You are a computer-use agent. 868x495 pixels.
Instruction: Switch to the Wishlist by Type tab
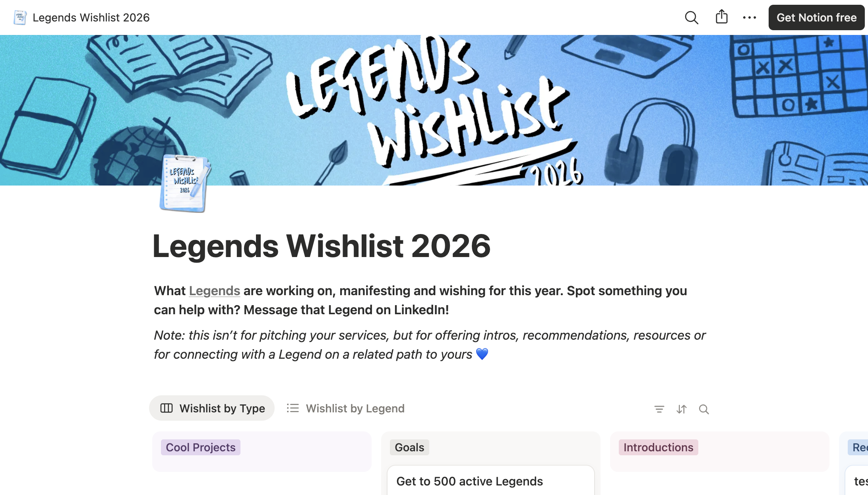click(212, 408)
